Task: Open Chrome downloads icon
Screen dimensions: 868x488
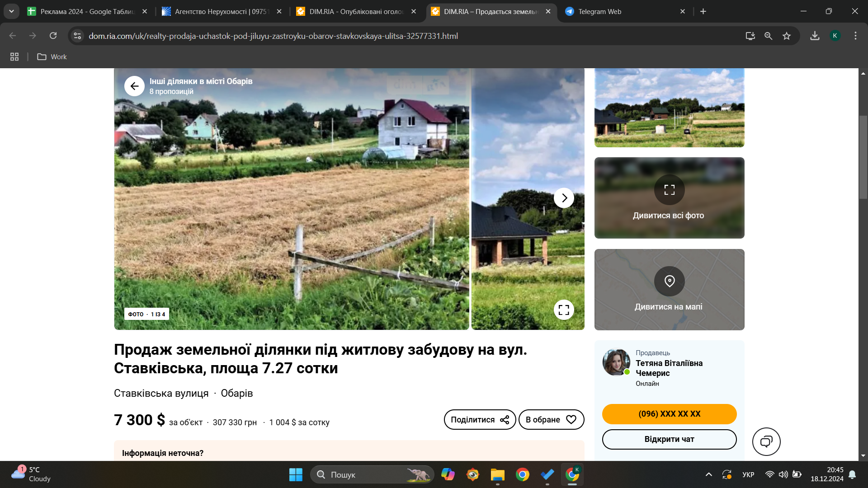Action: pyautogui.click(x=815, y=36)
